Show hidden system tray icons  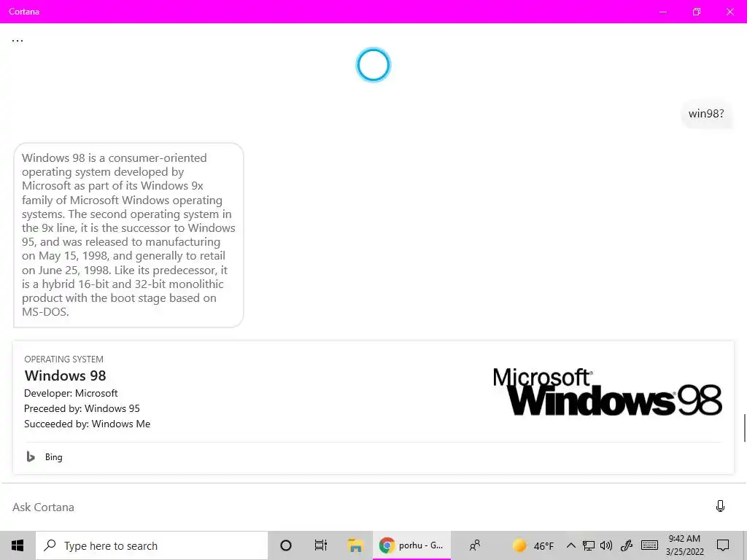pos(570,545)
